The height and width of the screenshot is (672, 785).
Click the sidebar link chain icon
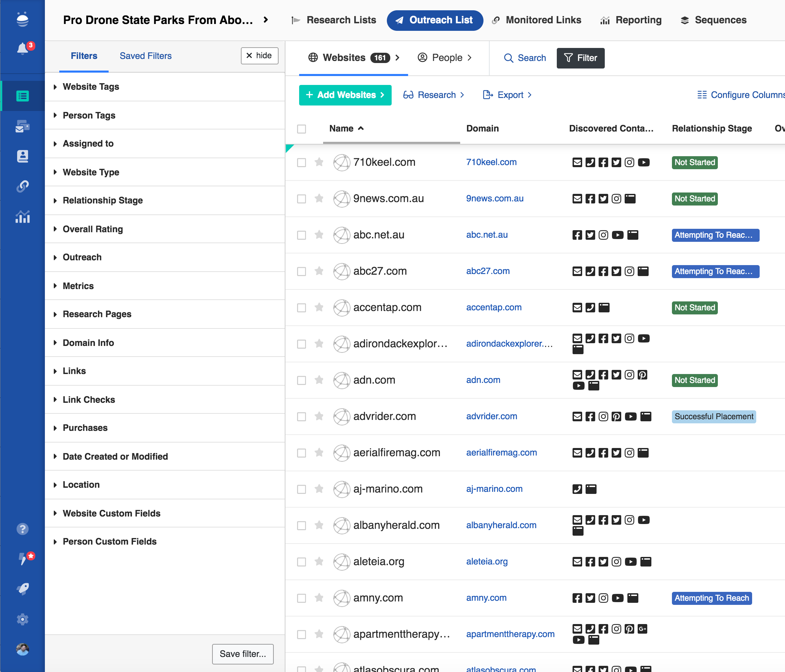click(x=22, y=186)
